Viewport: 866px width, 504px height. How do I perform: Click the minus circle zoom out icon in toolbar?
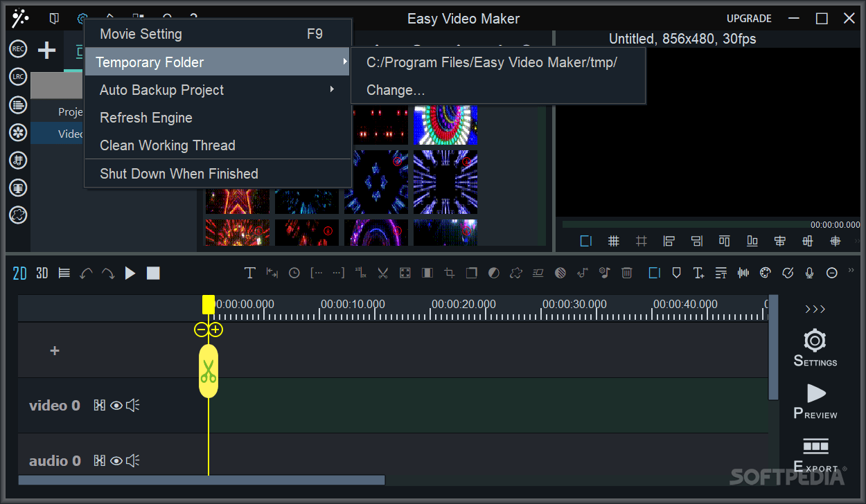pos(832,273)
